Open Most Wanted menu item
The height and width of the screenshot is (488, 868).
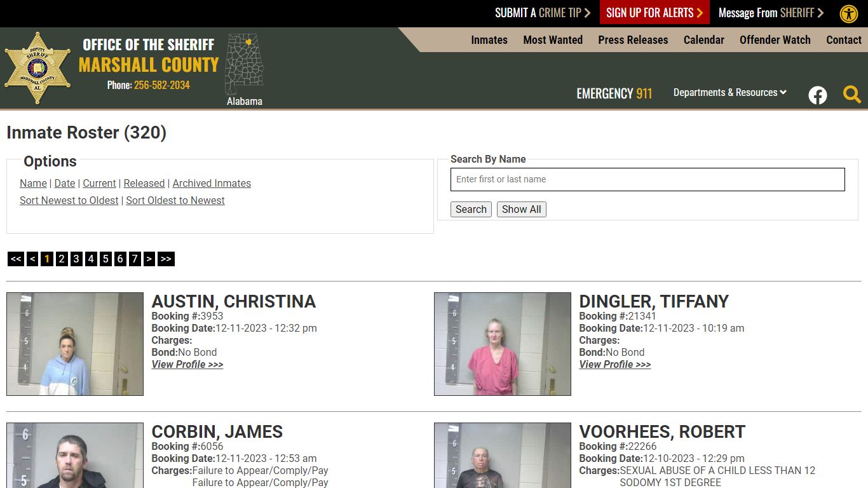(x=553, y=39)
